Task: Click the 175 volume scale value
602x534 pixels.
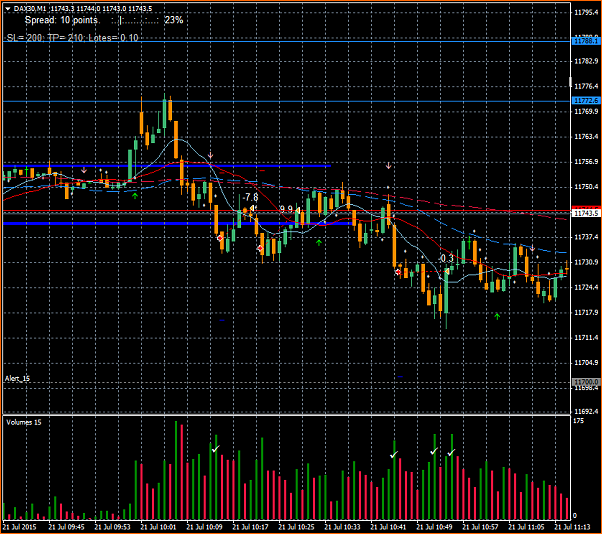Action: click(579, 421)
